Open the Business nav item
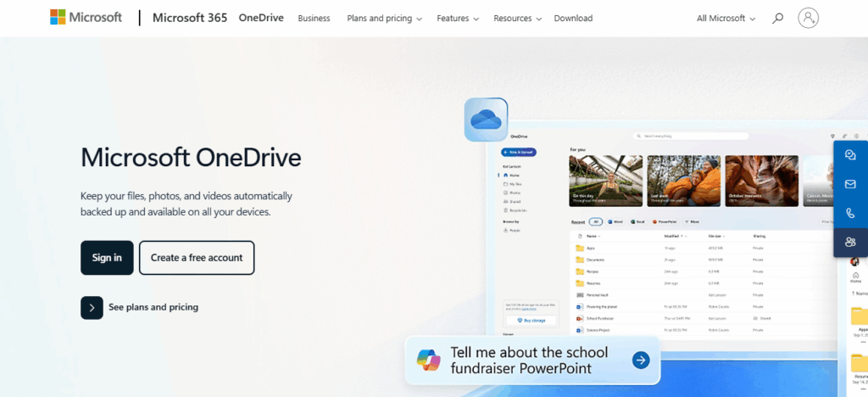Screen dimensions: 868x397 [x=314, y=19]
